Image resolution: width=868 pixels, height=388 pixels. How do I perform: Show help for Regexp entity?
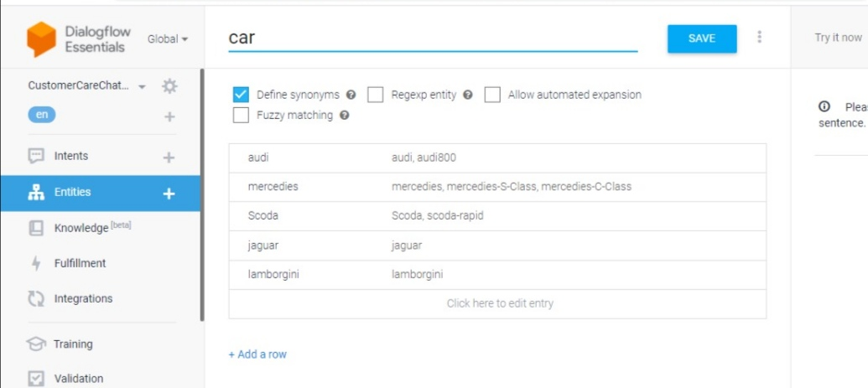(468, 95)
